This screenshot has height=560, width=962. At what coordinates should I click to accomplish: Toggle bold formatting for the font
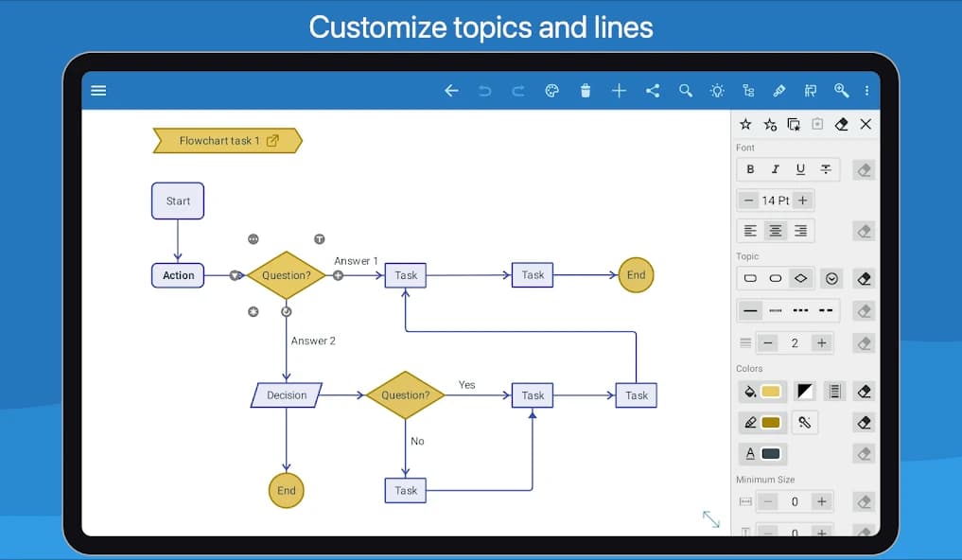(x=750, y=168)
